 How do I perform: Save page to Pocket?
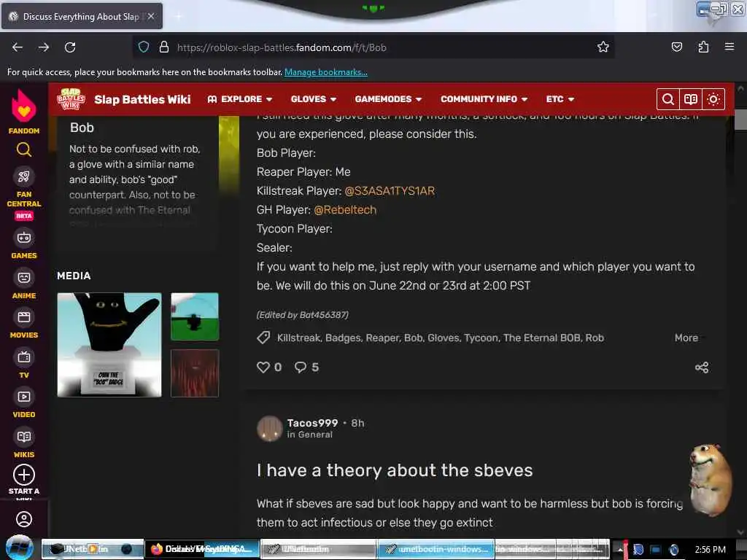[676, 47]
